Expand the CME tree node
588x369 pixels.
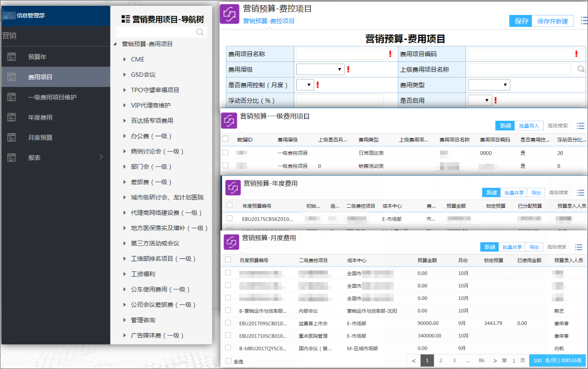click(124, 59)
